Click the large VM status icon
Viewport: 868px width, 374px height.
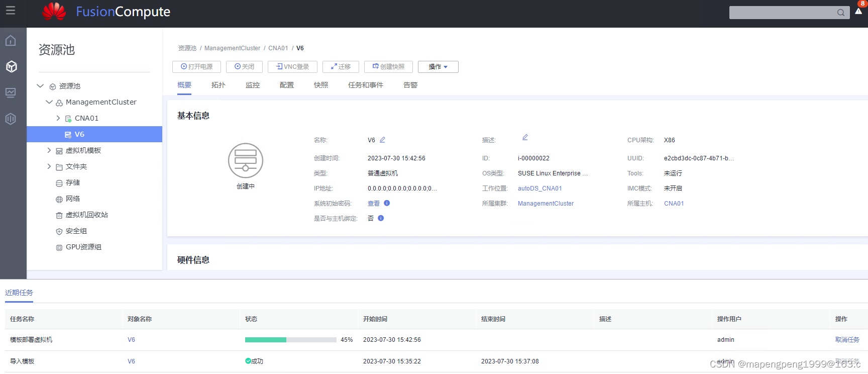click(x=246, y=160)
